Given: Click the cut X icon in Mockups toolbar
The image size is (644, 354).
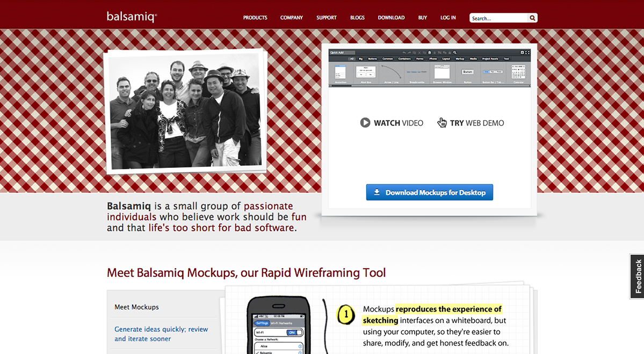Looking at the screenshot, I should coord(419,53).
